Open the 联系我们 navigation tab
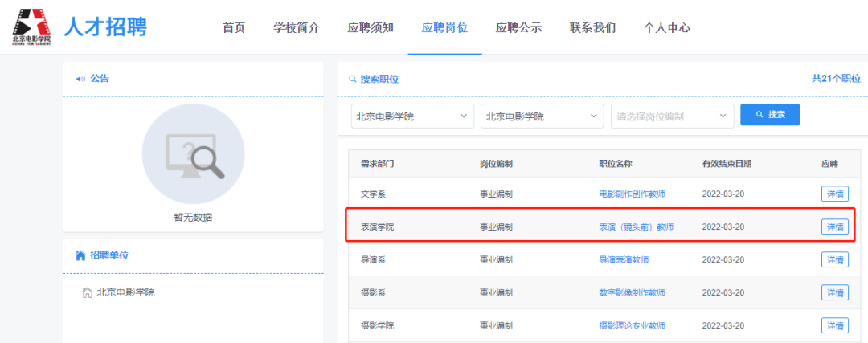Image resolution: width=868 pixels, height=343 pixels. pos(592,27)
